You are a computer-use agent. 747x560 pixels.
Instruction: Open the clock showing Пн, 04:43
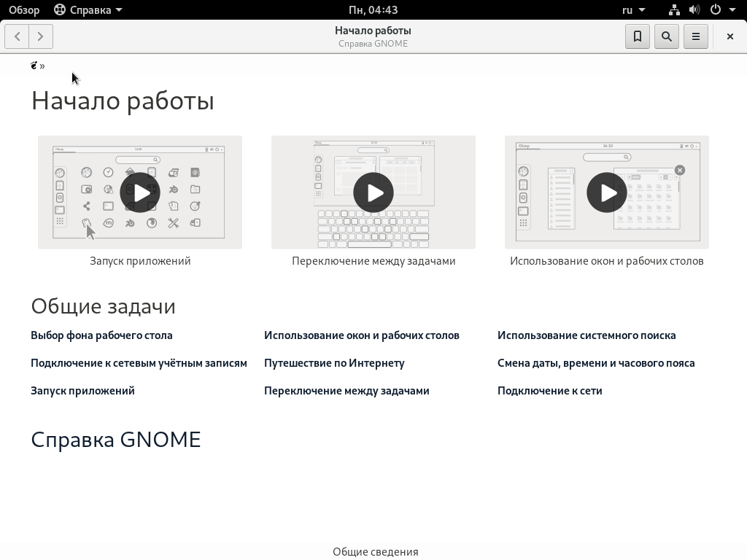coord(373,9)
